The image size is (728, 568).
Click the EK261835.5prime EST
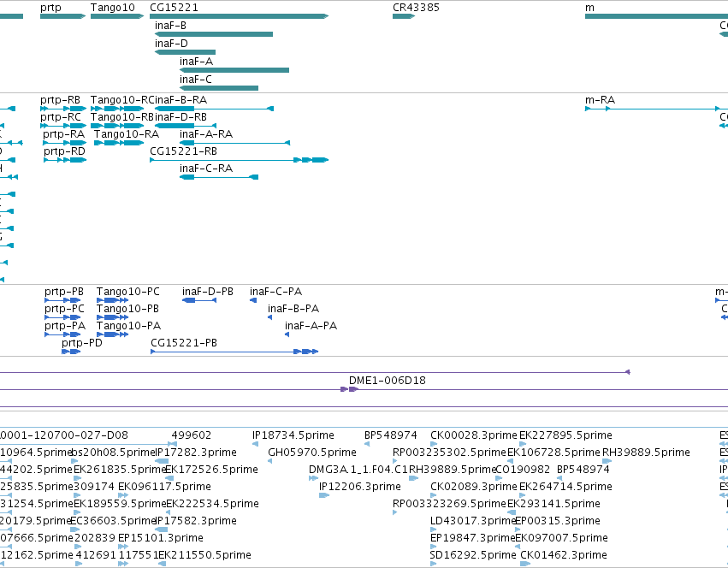click(x=120, y=470)
